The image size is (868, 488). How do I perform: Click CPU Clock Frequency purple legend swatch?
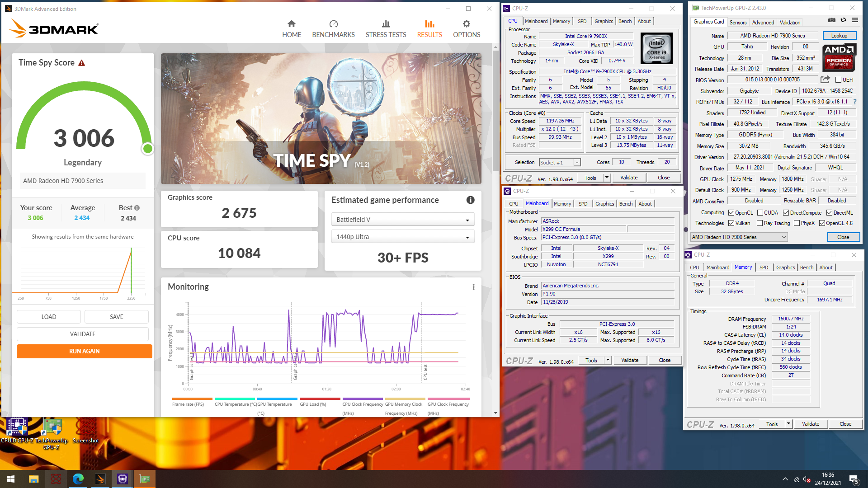pos(363,399)
